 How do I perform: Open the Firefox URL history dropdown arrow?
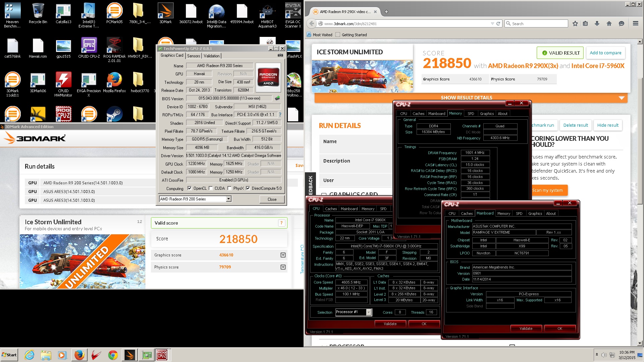coord(492,23)
